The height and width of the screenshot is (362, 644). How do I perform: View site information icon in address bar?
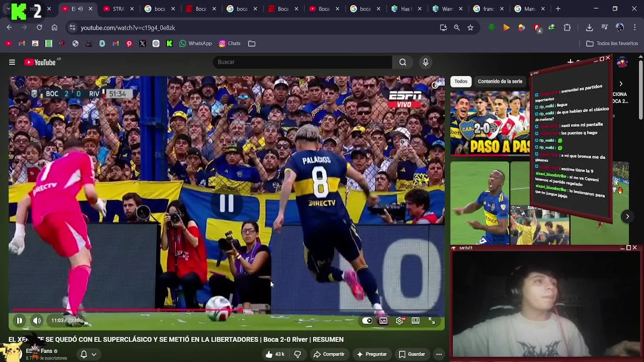pyautogui.click(x=72, y=28)
